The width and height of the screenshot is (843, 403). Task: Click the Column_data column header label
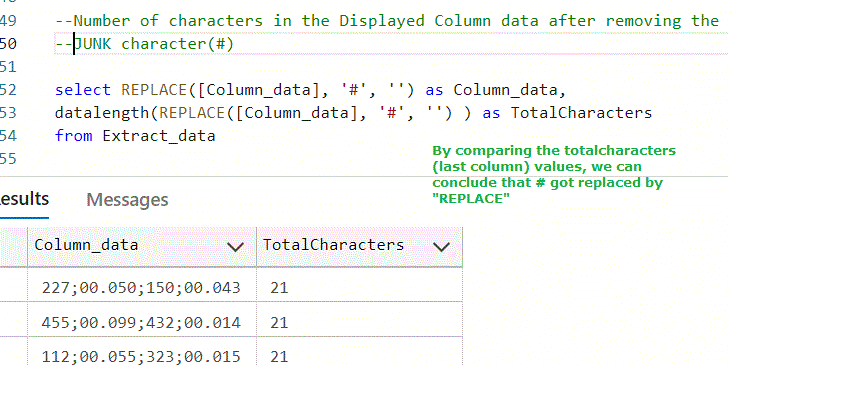tap(86, 245)
